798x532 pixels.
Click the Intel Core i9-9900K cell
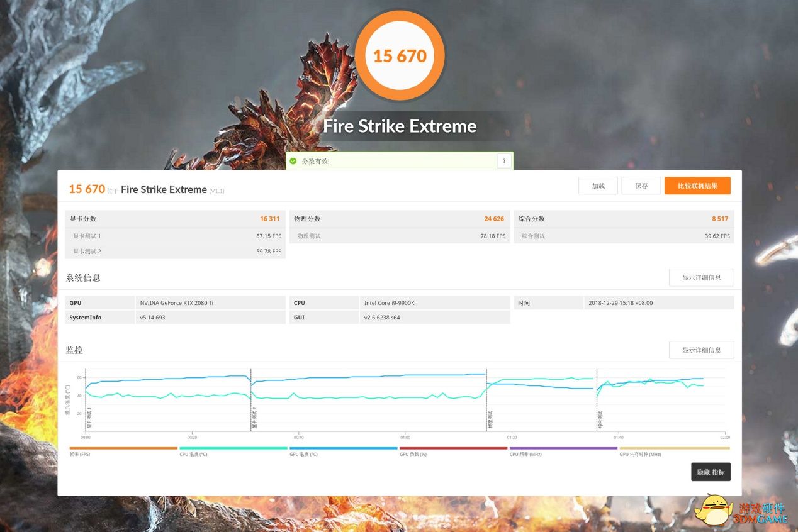[x=435, y=302]
